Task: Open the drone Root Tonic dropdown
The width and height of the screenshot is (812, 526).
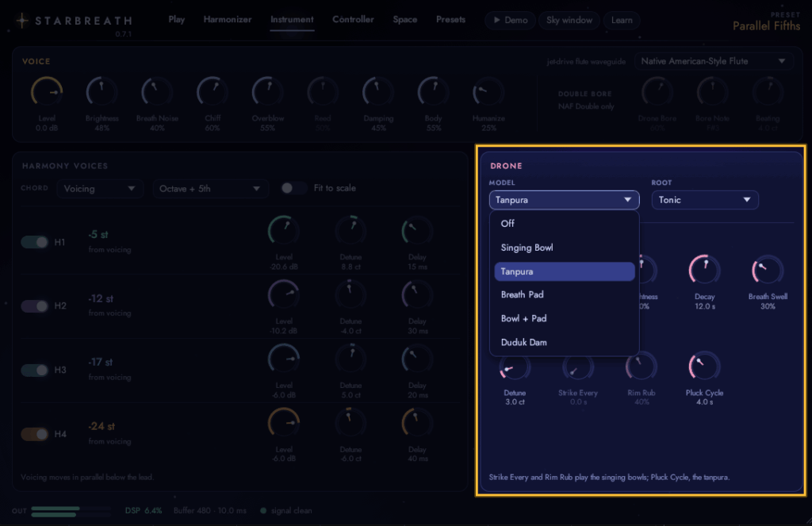Action: pos(705,200)
